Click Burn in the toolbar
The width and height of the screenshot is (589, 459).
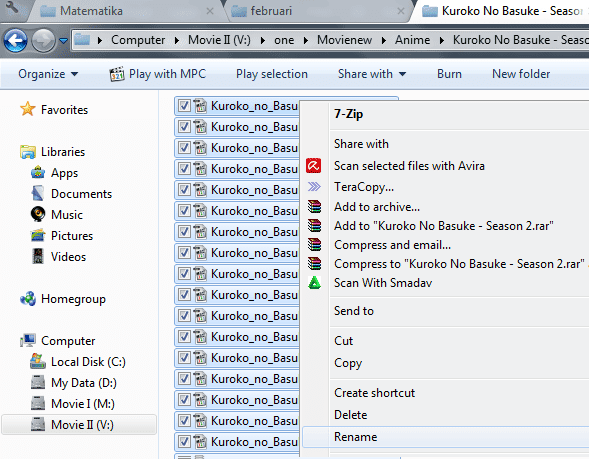pyautogui.click(x=449, y=74)
